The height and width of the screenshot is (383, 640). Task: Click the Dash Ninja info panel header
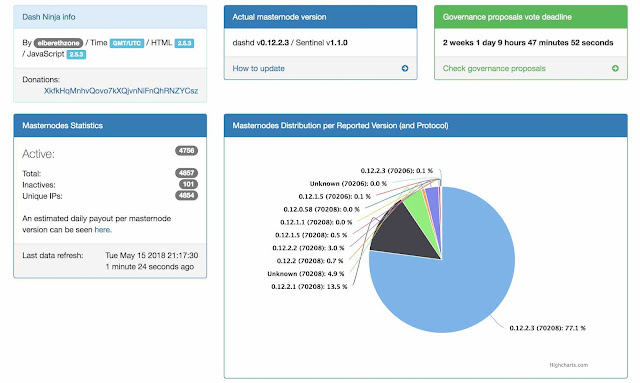coord(110,17)
